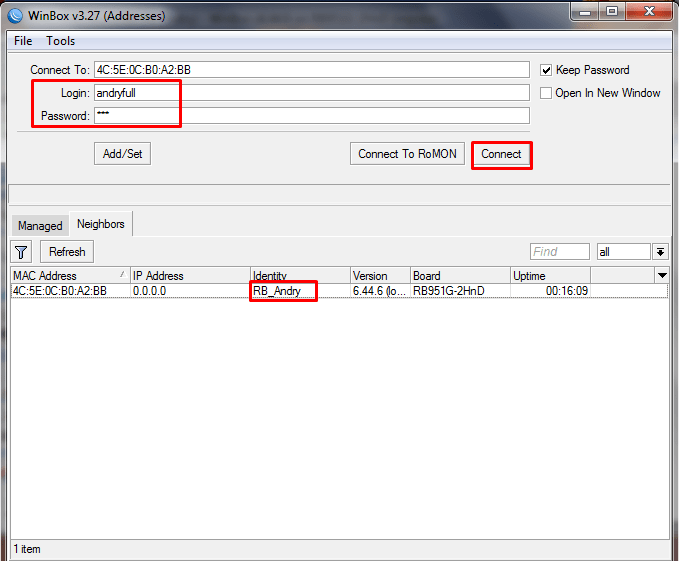Enable Open In New Window checkbox

pos(546,93)
